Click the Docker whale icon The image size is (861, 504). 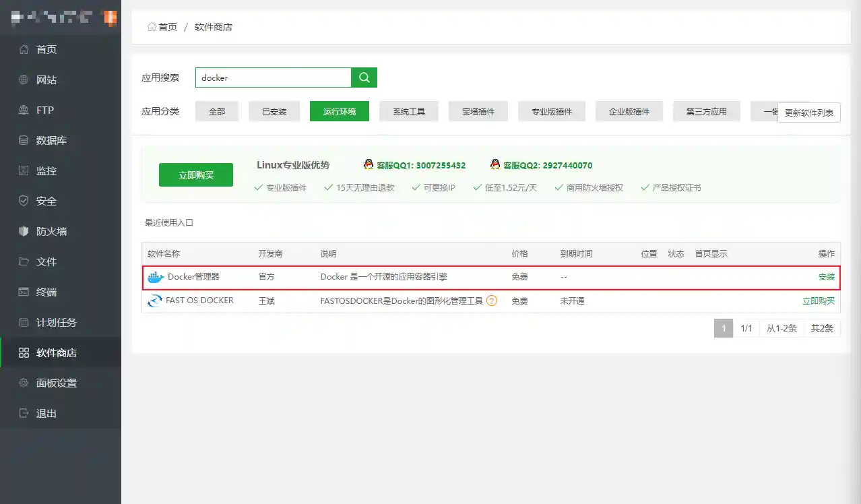pos(156,277)
